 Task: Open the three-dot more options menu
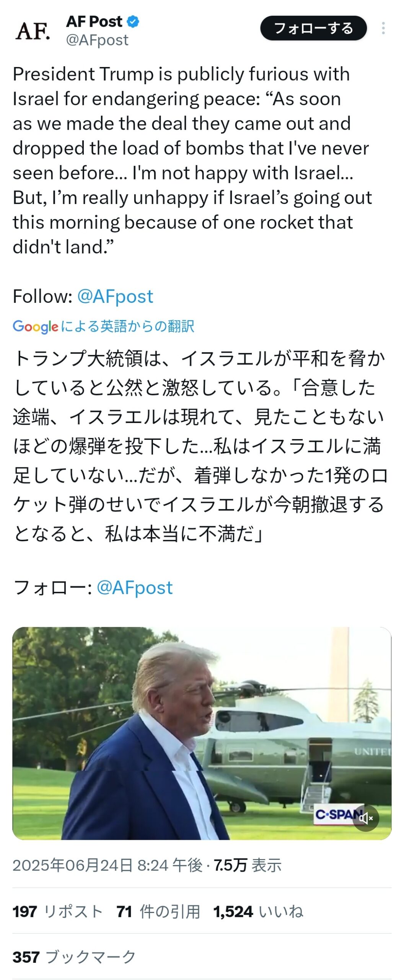point(383,28)
